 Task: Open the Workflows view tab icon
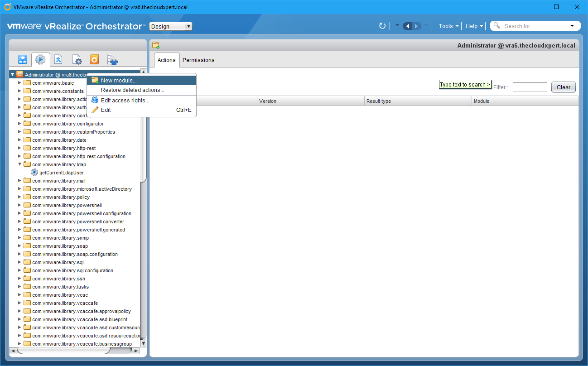(x=23, y=59)
